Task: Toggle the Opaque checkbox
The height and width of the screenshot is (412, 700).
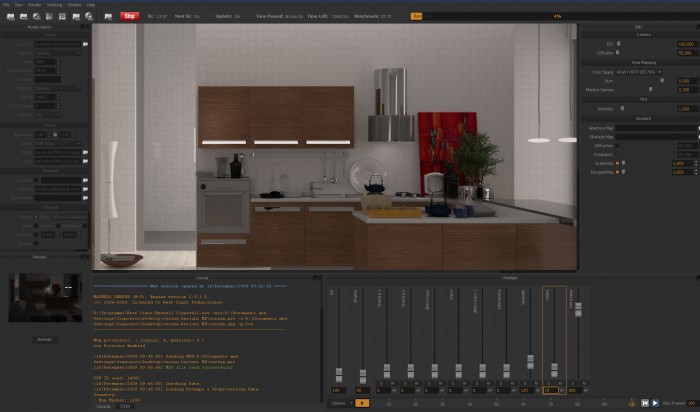Action: (x=58, y=226)
